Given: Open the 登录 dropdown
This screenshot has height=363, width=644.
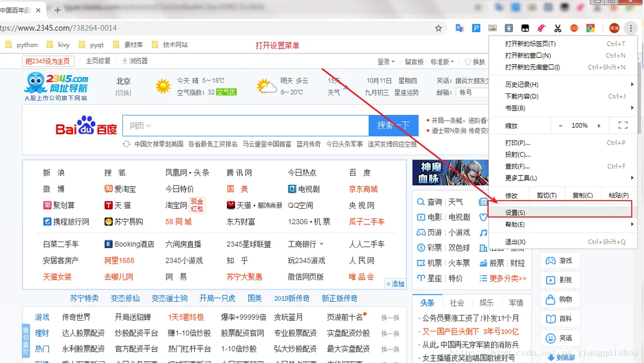Looking at the screenshot, I should click(x=386, y=62).
